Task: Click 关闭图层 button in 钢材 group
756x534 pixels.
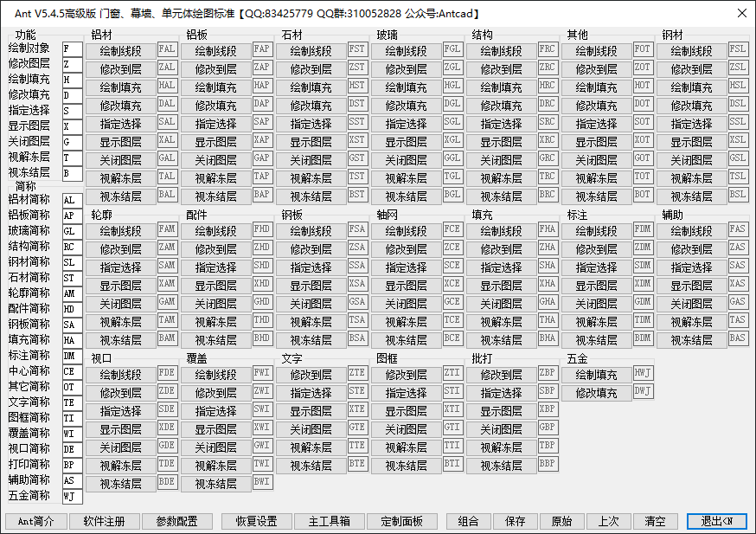Action: [x=691, y=160]
